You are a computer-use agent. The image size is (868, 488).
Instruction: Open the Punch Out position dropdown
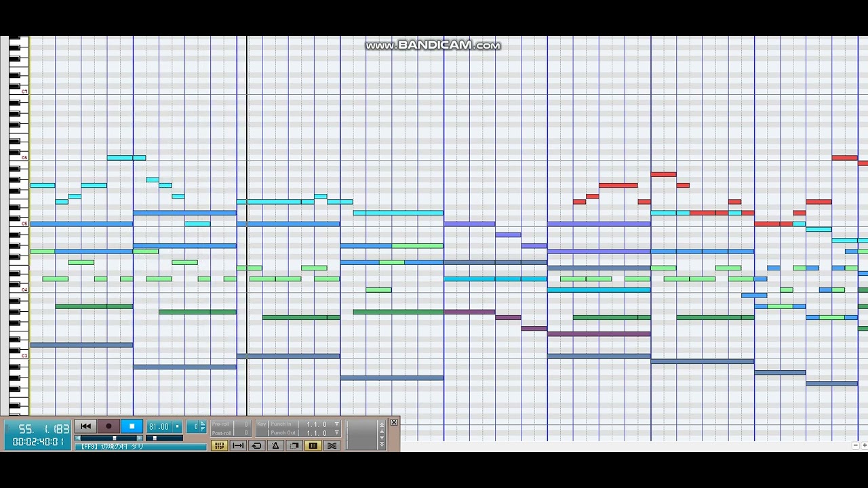coord(337,433)
